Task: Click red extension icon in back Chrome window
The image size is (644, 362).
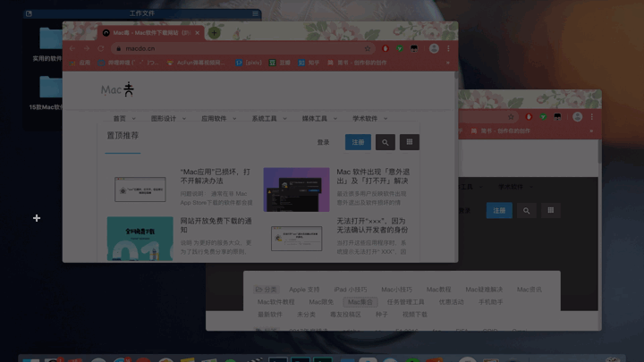Action: 529,117
